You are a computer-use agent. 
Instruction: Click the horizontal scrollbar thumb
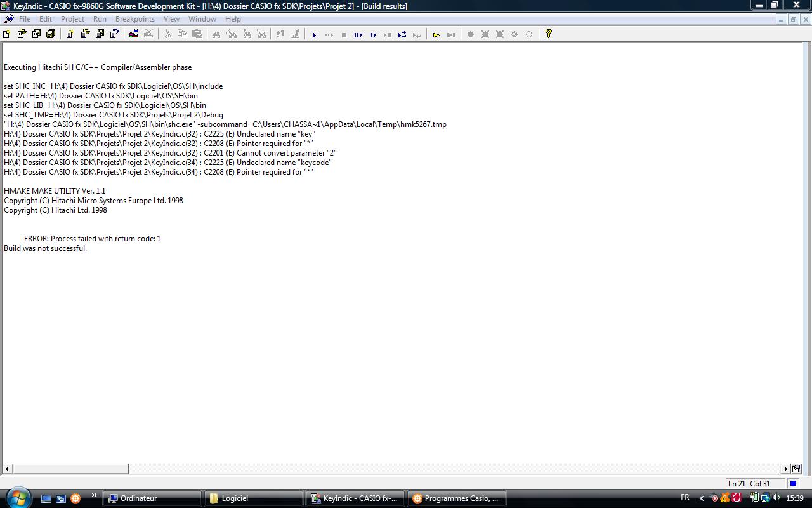click(x=70, y=469)
